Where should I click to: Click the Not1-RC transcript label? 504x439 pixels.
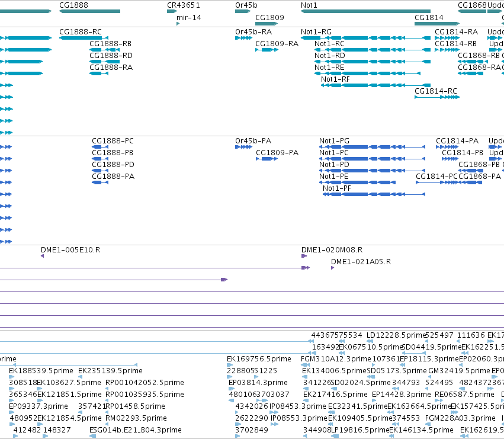pyautogui.click(x=329, y=44)
